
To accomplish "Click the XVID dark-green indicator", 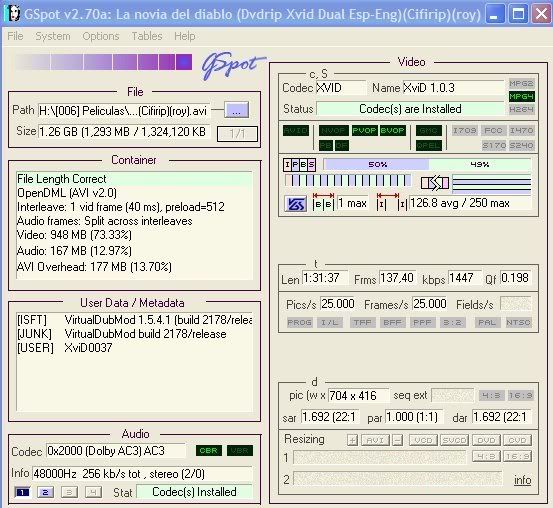I will pos(296,131).
